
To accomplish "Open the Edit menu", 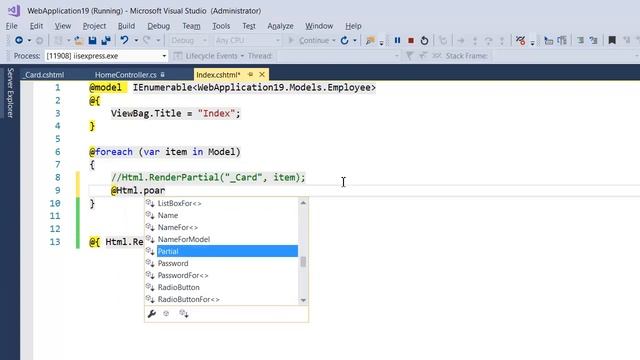I will [36, 26].
